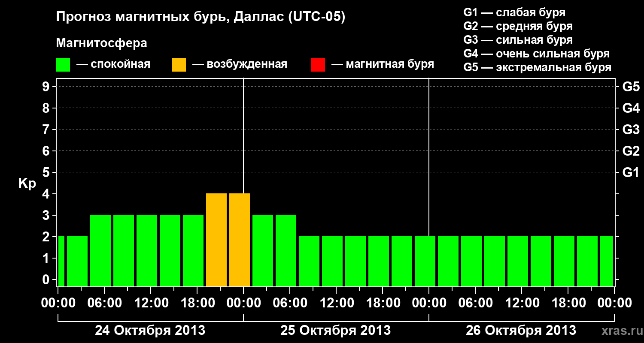
Task: Click the '— возбужденная' legend label
Action: tap(240, 65)
